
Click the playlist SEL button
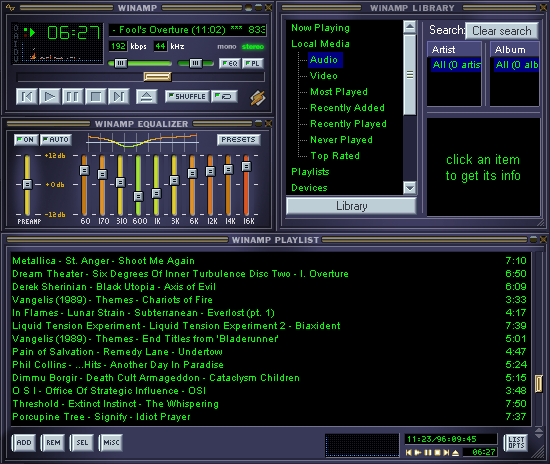[x=82, y=443]
